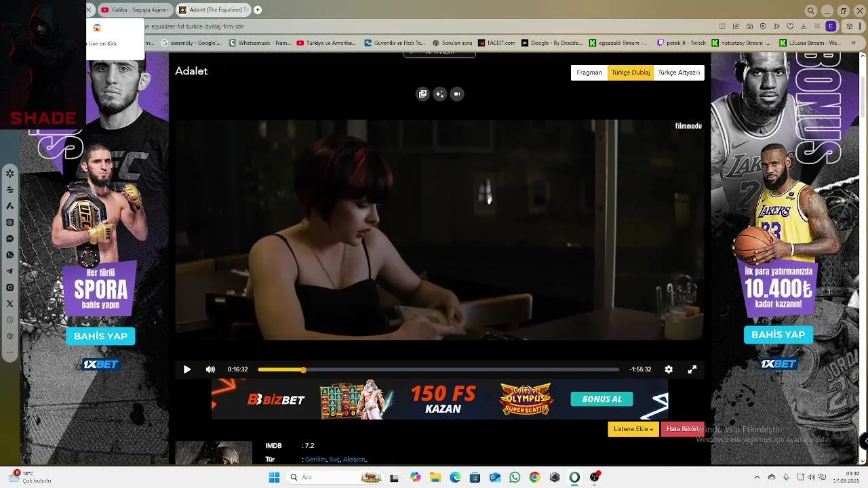Click BONUS AL on the BizBet banner

click(x=601, y=399)
